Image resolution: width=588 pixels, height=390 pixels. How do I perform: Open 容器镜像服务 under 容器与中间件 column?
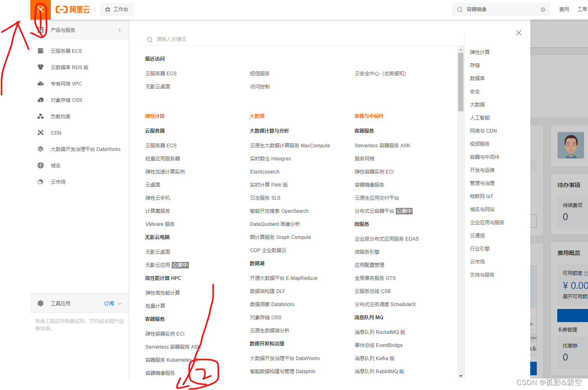point(370,185)
